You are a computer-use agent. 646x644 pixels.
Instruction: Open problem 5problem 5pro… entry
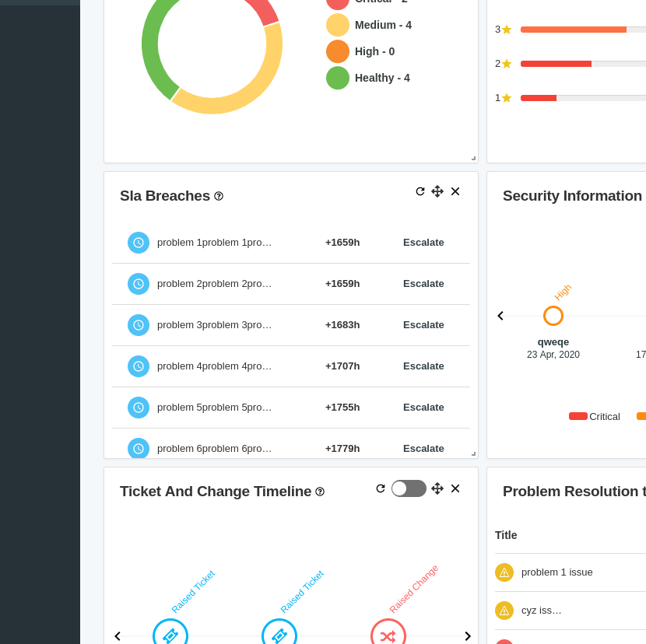214,408
